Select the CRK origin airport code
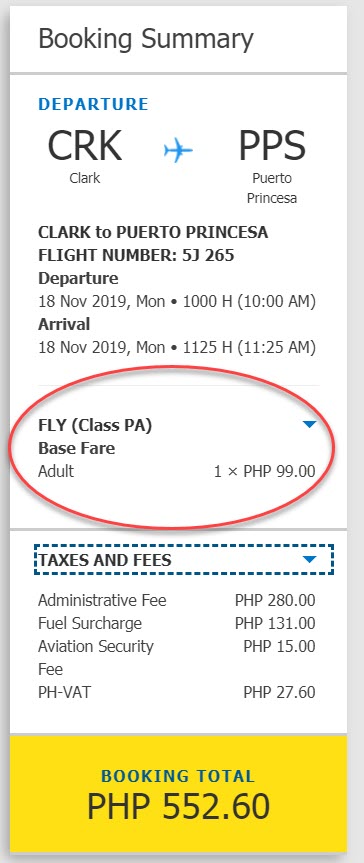The image size is (364, 863). coord(85,146)
